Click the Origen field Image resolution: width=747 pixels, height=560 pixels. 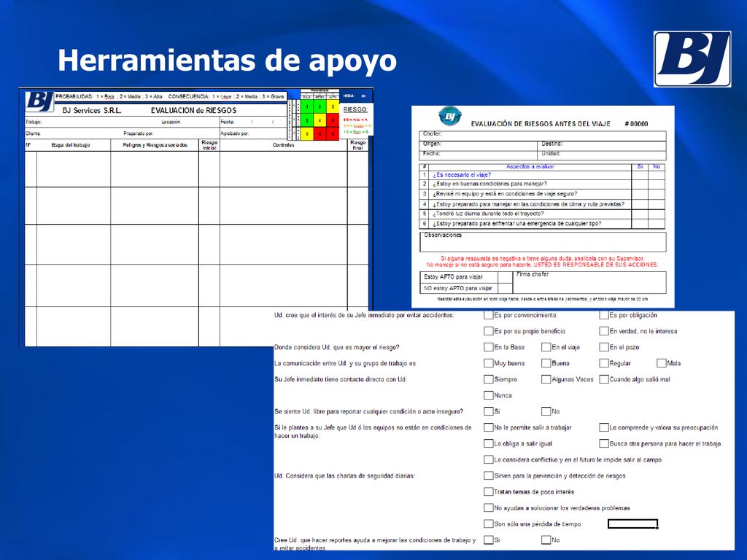[479, 145]
